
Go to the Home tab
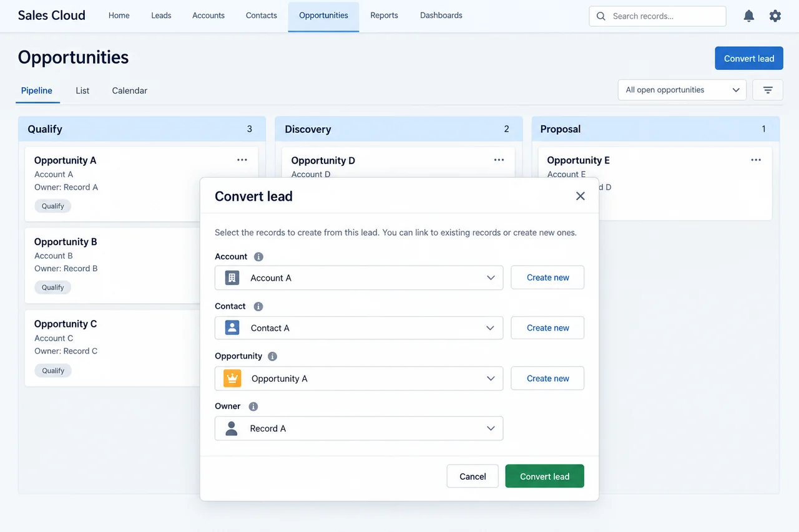point(119,16)
